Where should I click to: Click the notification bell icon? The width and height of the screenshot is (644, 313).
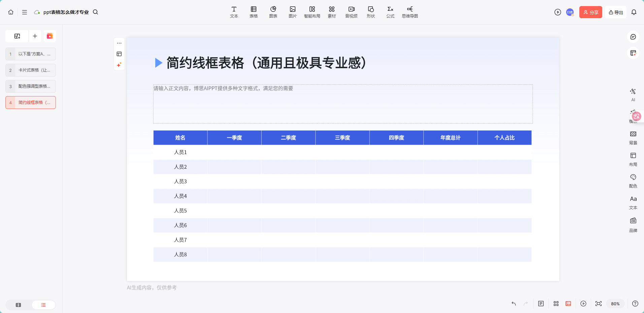pos(634,12)
